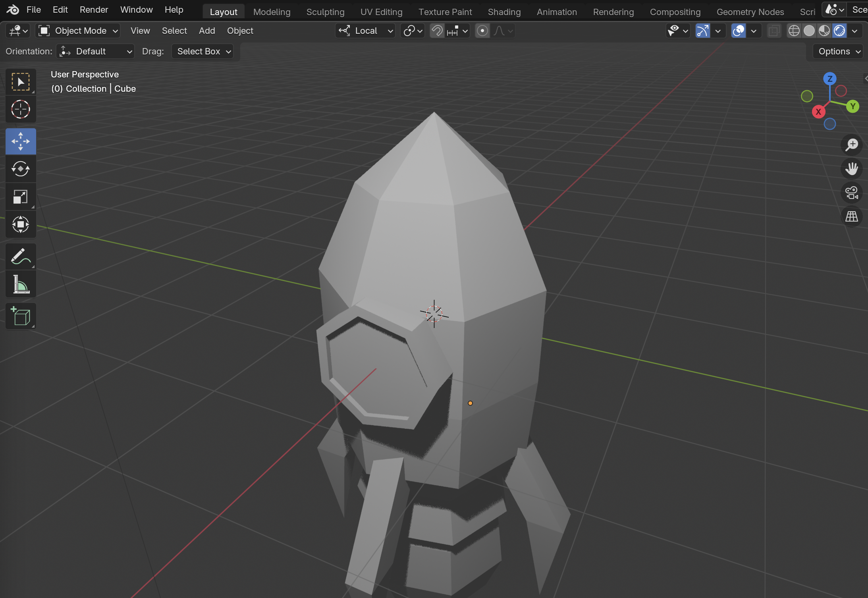This screenshot has width=868, height=598.
Task: Toggle viewport overlays display
Action: tap(738, 31)
